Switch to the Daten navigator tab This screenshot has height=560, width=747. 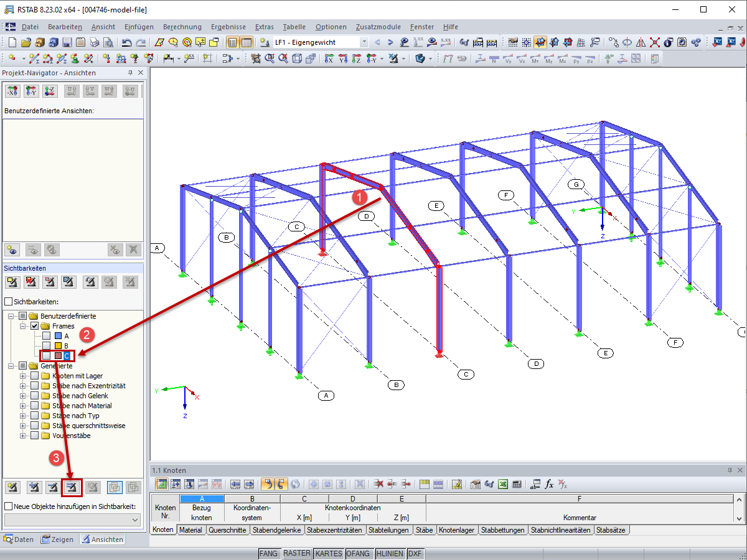tap(19, 539)
